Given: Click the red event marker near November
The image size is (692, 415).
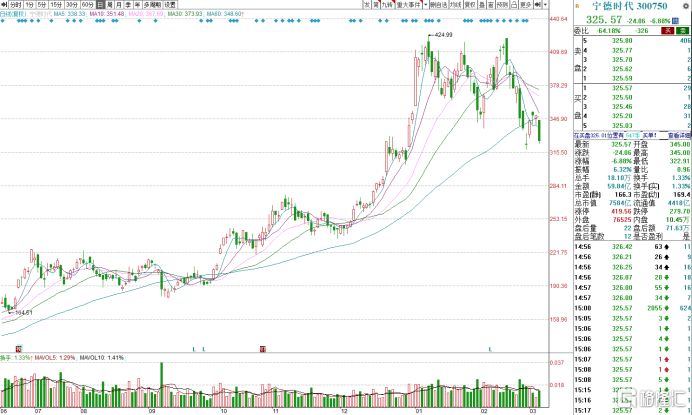Looking at the screenshot, I should [x=263, y=349].
